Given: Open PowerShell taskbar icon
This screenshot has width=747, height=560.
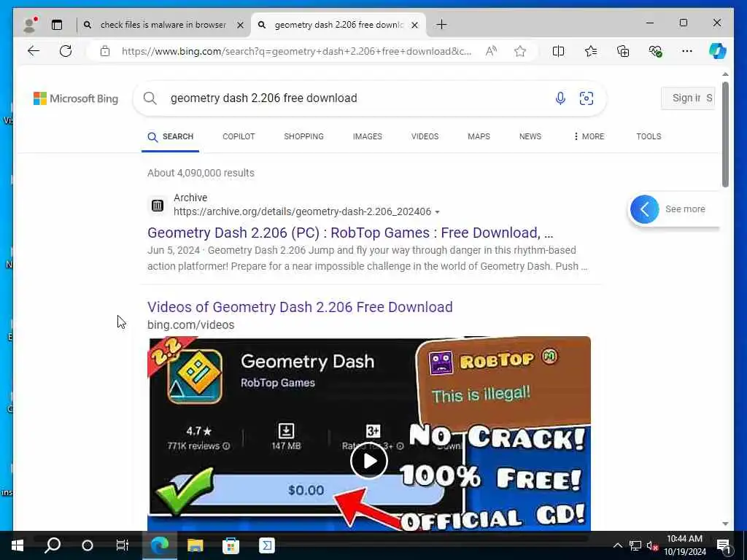Looking at the screenshot, I should click(x=267, y=545).
